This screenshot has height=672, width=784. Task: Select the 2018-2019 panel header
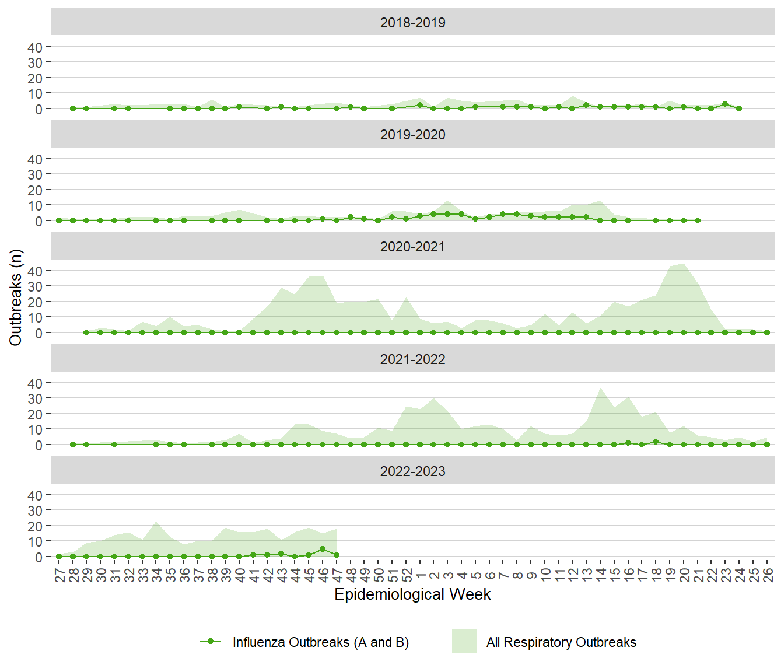[412, 23]
